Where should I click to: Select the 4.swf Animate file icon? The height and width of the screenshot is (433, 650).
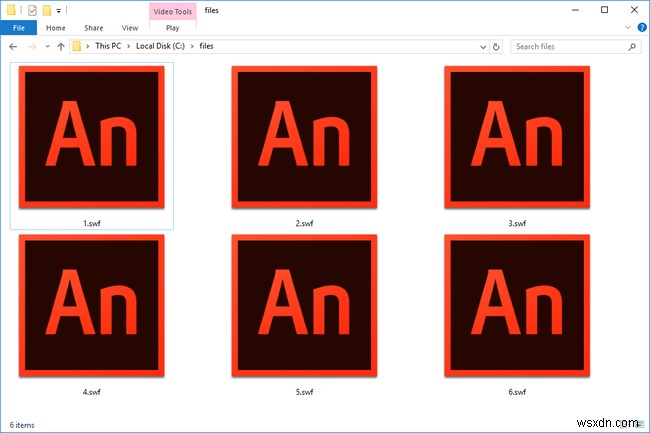(x=92, y=305)
